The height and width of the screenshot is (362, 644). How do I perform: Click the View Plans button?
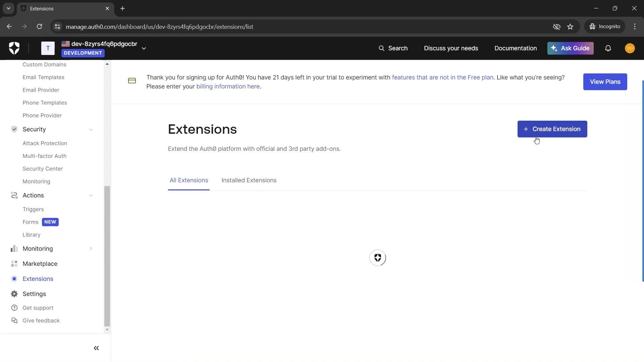tap(605, 82)
